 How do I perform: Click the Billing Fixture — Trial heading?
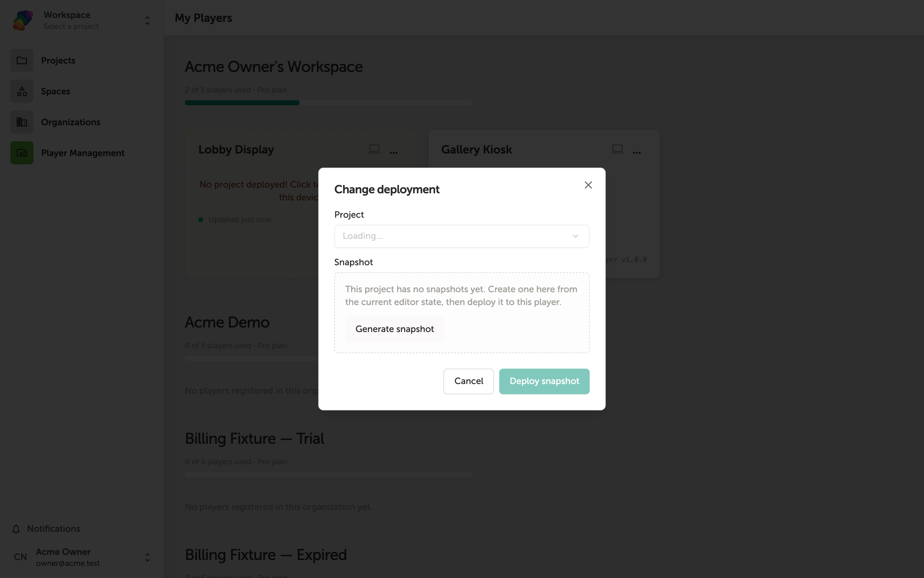(254, 439)
